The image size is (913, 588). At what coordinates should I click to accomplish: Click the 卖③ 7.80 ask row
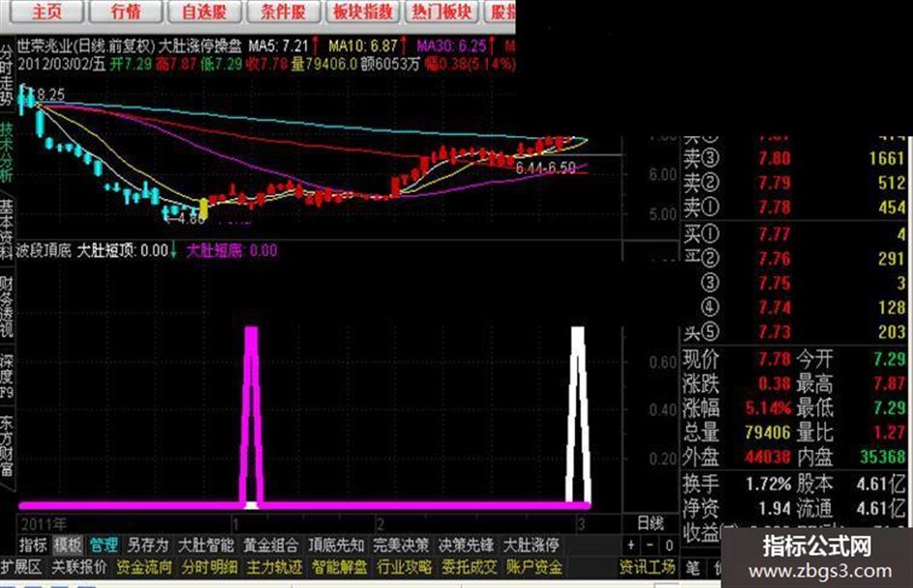793,157
